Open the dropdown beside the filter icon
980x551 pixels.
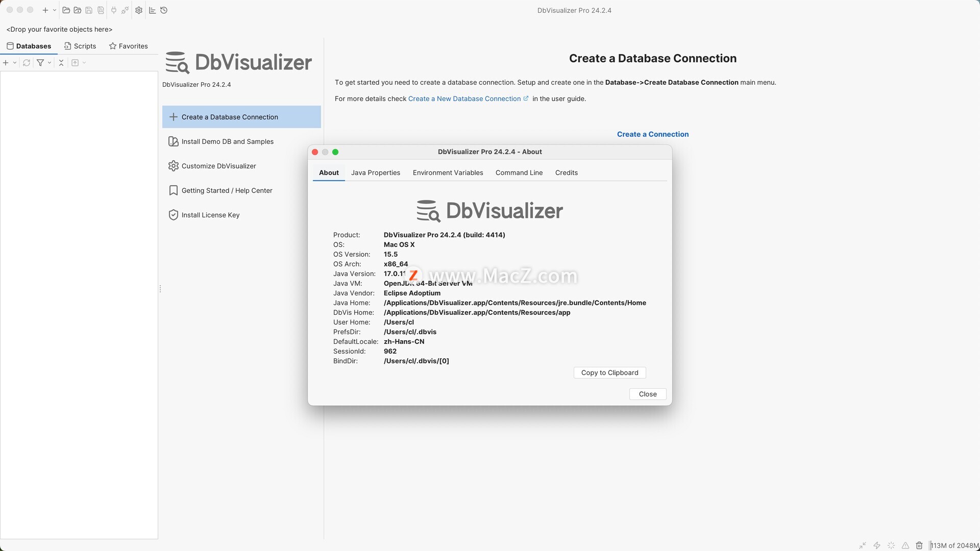(50, 63)
